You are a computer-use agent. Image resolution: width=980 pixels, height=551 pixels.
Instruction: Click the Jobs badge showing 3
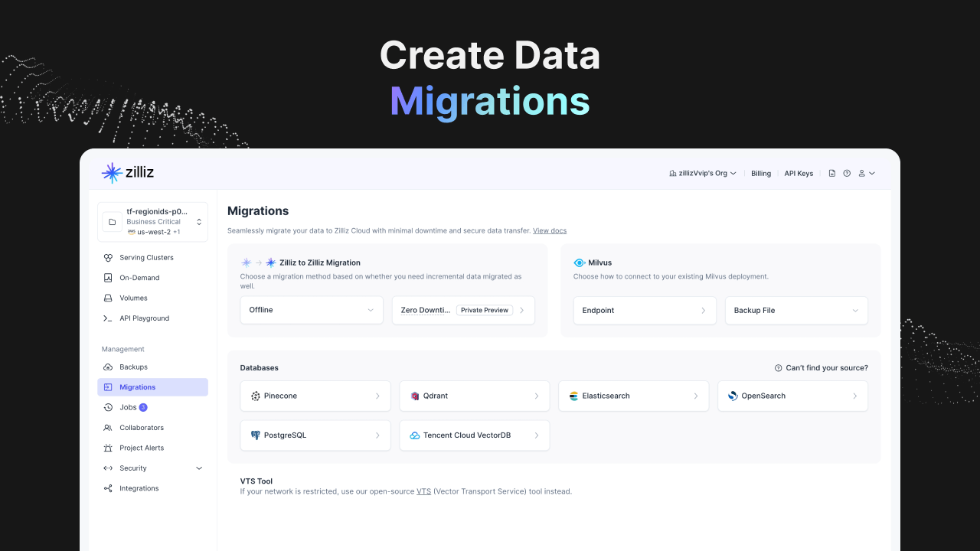143,408
